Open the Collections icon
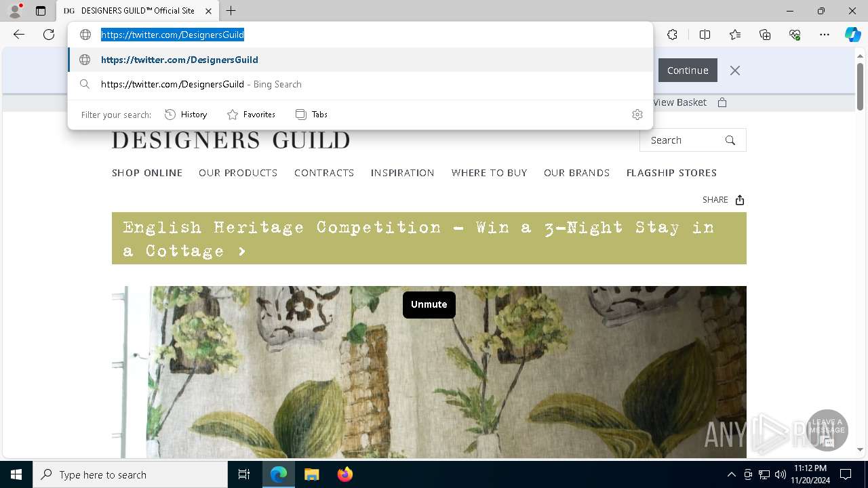 pos(765,35)
